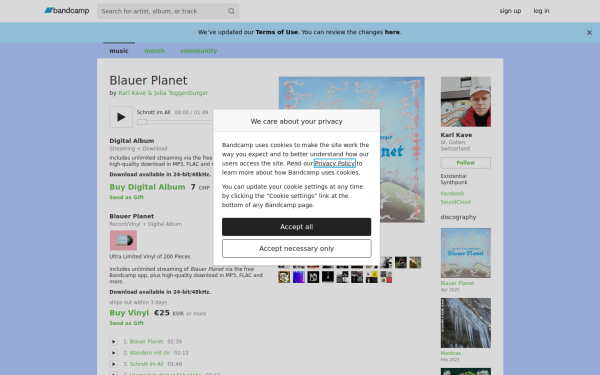The height and width of the screenshot is (375, 600).
Task: Click the Bandcamp logo
Action: click(x=67, y=11)
